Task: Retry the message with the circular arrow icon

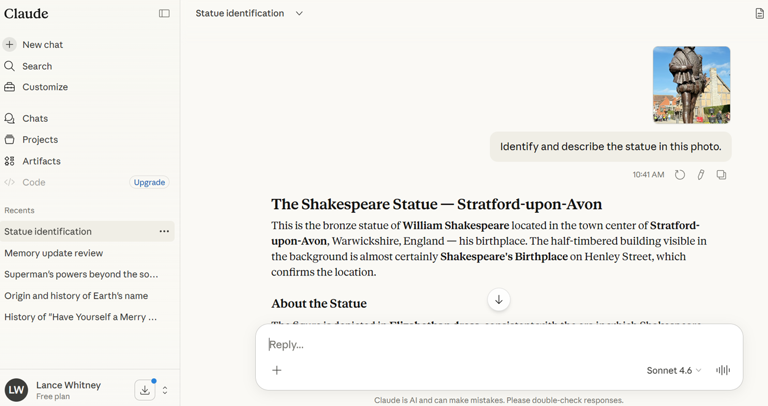Action: point(680,175)
